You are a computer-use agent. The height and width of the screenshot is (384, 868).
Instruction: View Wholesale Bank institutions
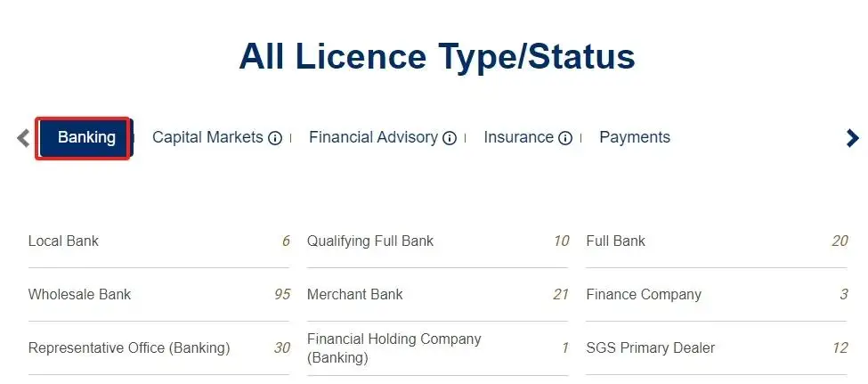(79, 294)
